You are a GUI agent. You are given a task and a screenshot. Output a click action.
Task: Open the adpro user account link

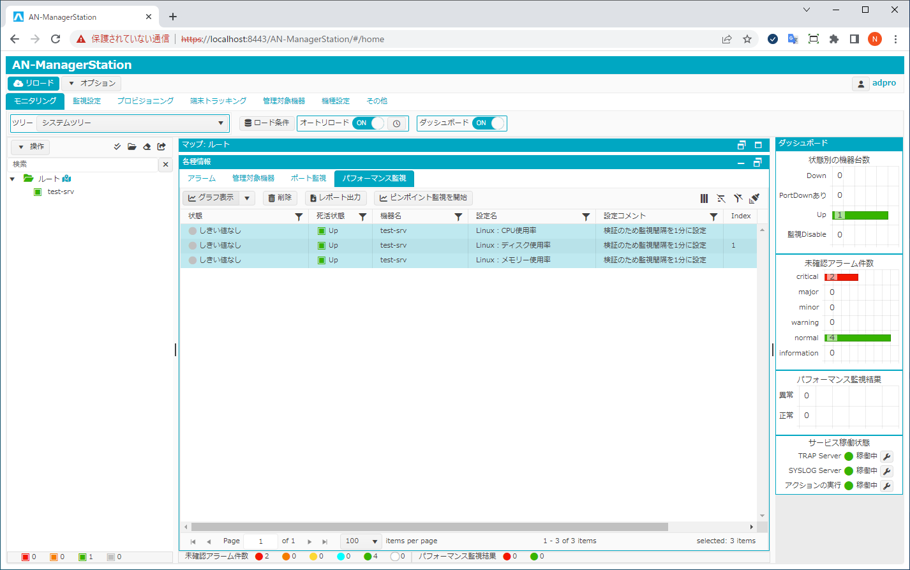click(x=884, y=83)
